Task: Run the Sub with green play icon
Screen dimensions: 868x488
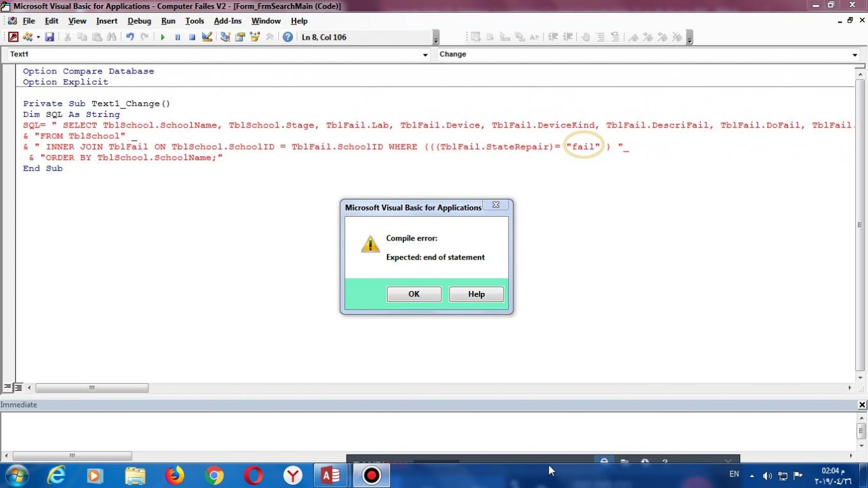Action: pos(162,37)
